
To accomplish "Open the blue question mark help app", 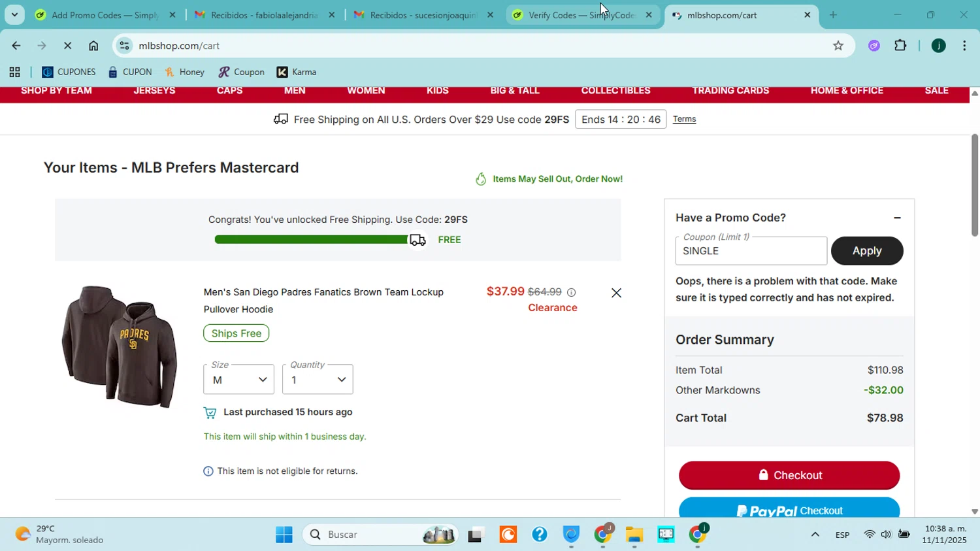I will point(540,535).
